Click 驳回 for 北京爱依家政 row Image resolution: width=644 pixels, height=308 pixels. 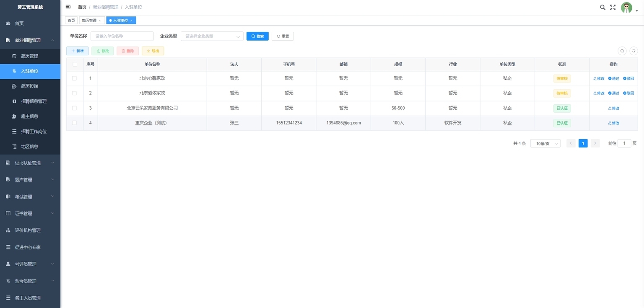[x=628, y=93]
